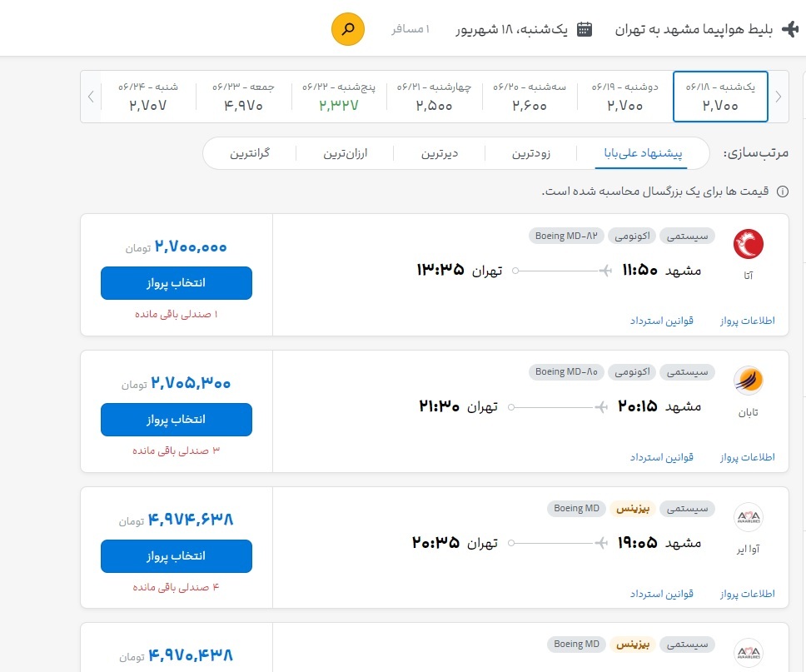
Task: Open the passenger count selector ۱ مسافر
Action: click(411, 28)
